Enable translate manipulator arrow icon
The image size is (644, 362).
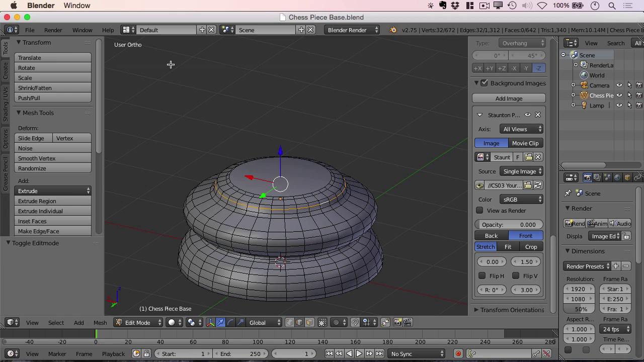[220, 322]
